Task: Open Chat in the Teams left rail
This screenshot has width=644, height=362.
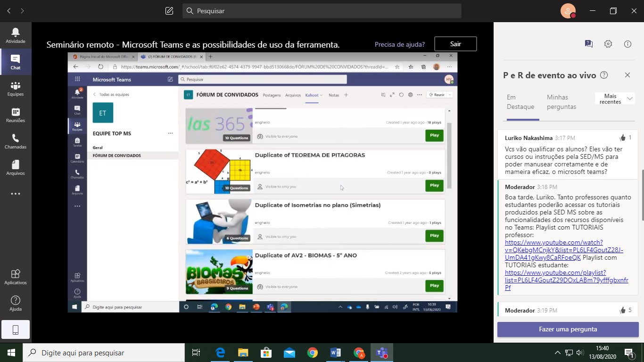Action: point(16,62)
